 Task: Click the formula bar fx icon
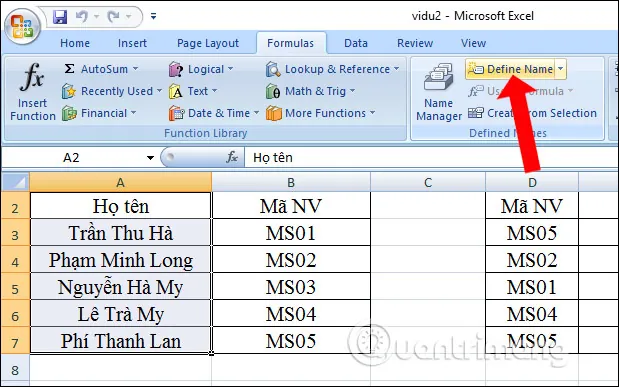click(232, 158)
